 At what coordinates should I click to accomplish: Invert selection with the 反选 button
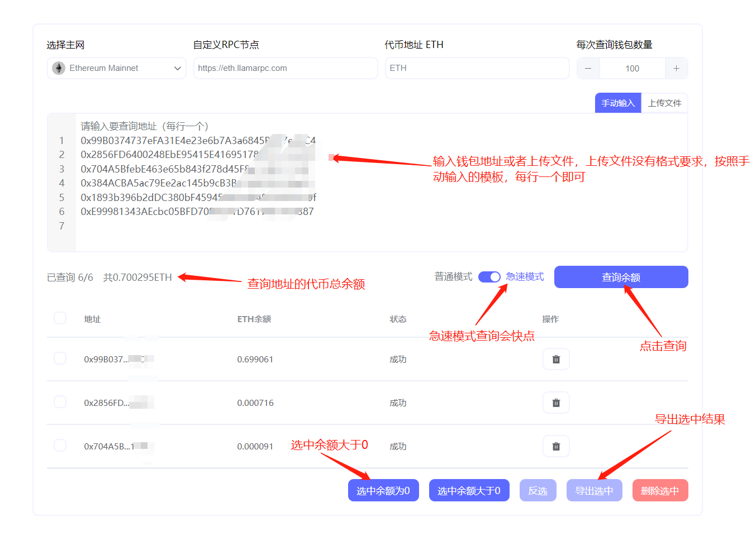point(538,490)
